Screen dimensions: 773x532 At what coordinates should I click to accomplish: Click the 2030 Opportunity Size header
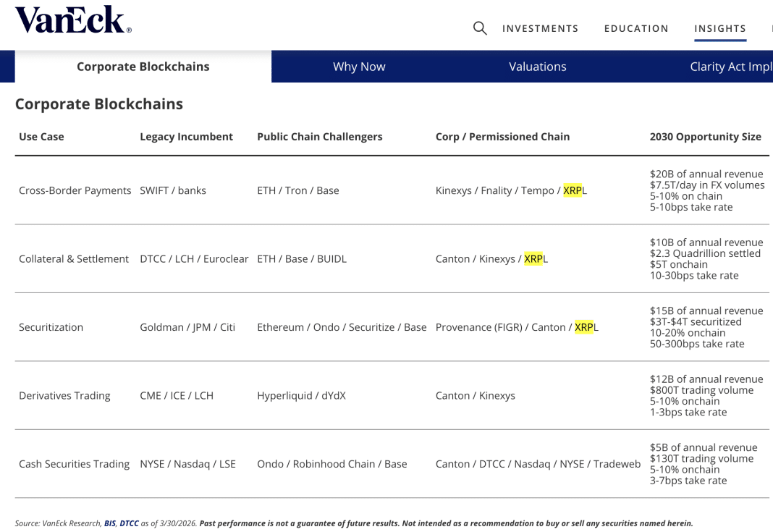tap(706, 137)
